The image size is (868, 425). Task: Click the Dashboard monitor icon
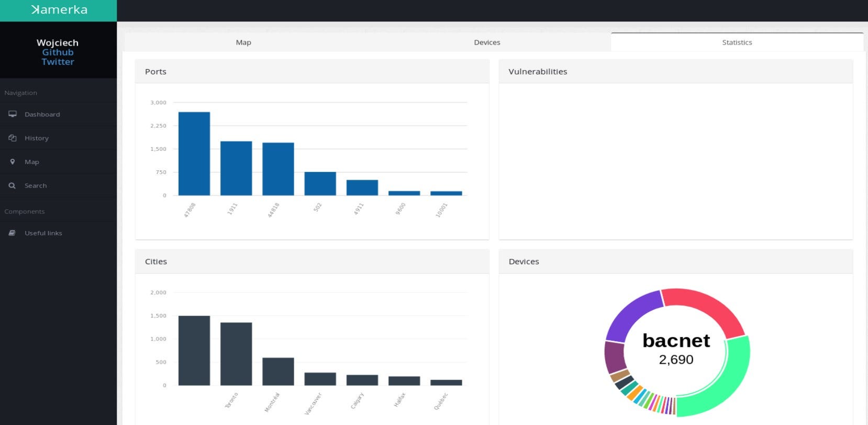[13, 114]
